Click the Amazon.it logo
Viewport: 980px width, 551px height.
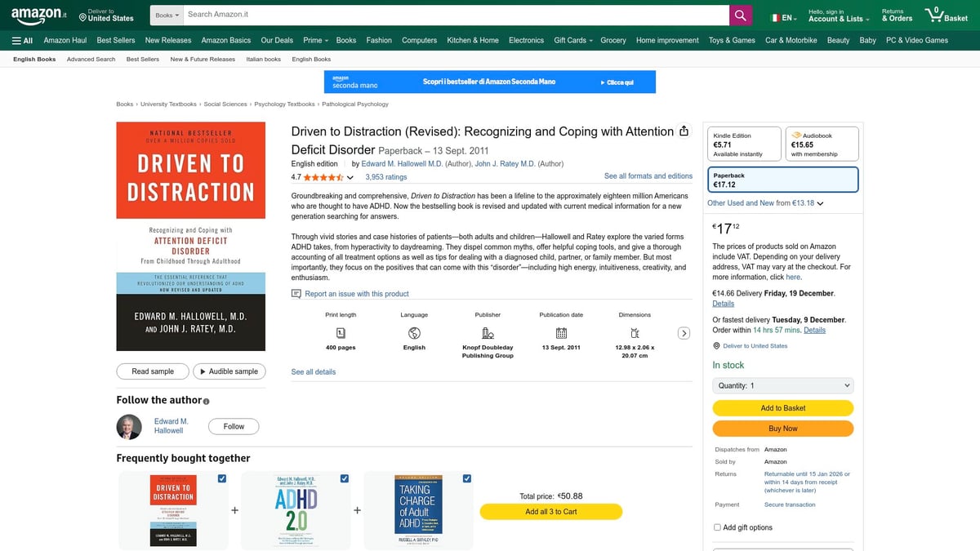click(36, 14)
